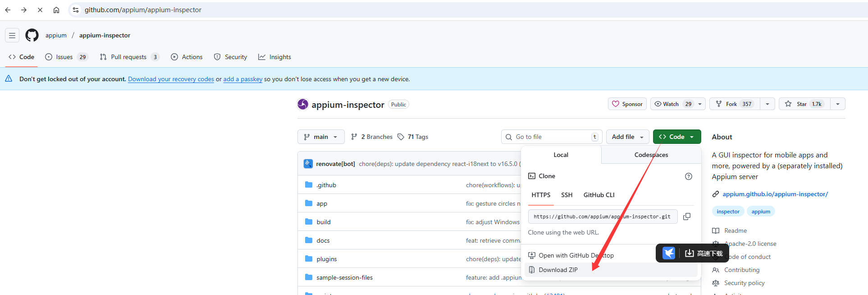Screen dimensions: 868x295
Task: Select SSH clone method
Action: tap(567, 195)
